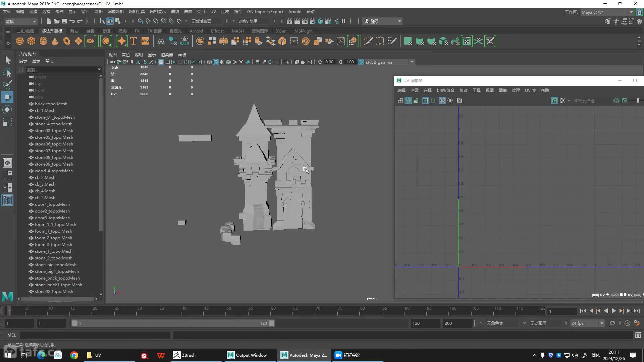The width and height of the screenshot is (644, 362).
Task: Toggle the viewport grid display
Action: [x=161, y=62]
